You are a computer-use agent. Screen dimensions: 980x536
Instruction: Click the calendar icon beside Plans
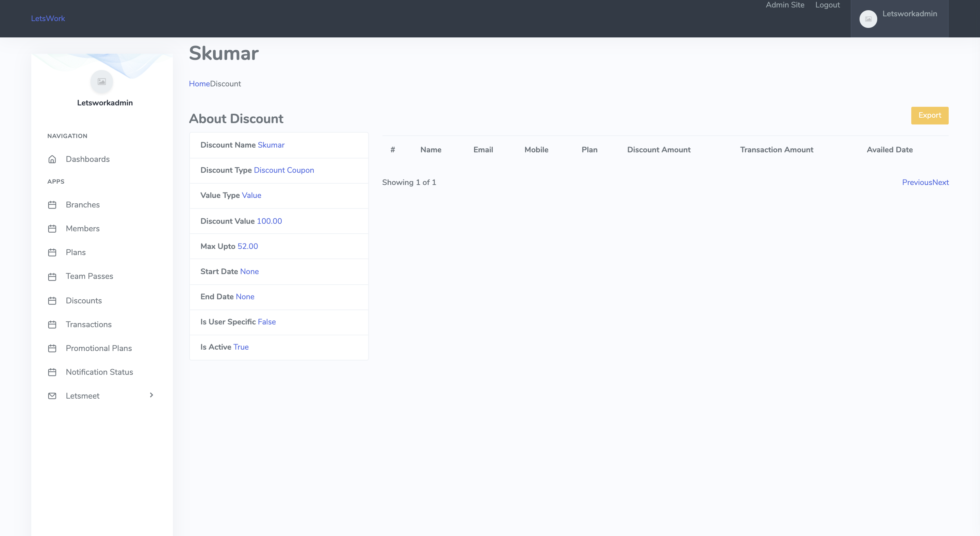click(x=52, y=252)
